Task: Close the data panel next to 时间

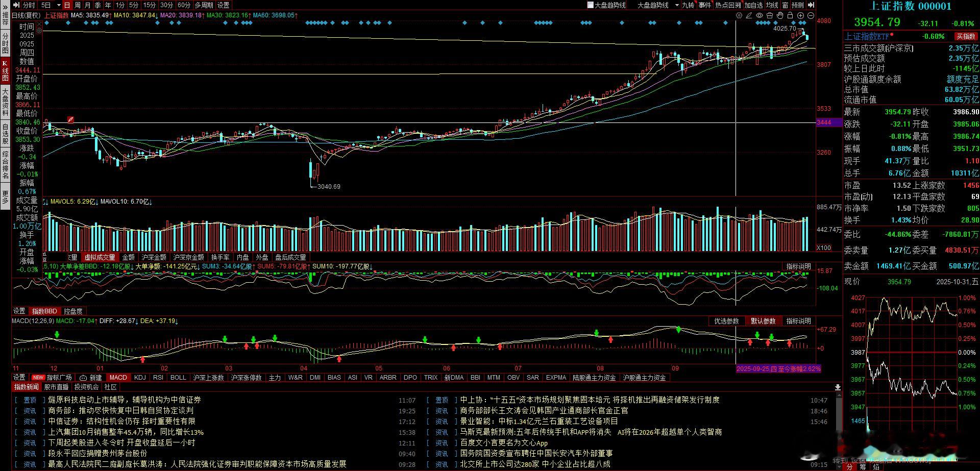Action: [x=39, y=23]
